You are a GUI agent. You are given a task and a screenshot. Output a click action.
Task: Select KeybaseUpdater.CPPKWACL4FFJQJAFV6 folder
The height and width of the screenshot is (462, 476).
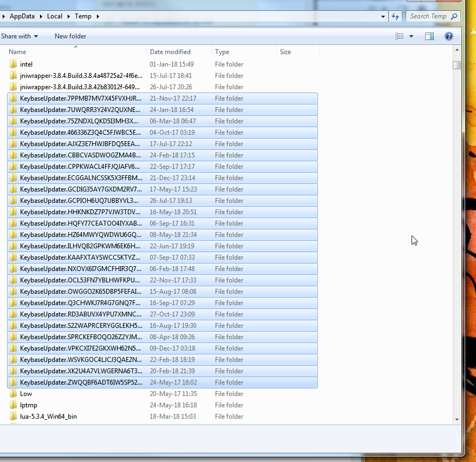[x=162, y=167]
